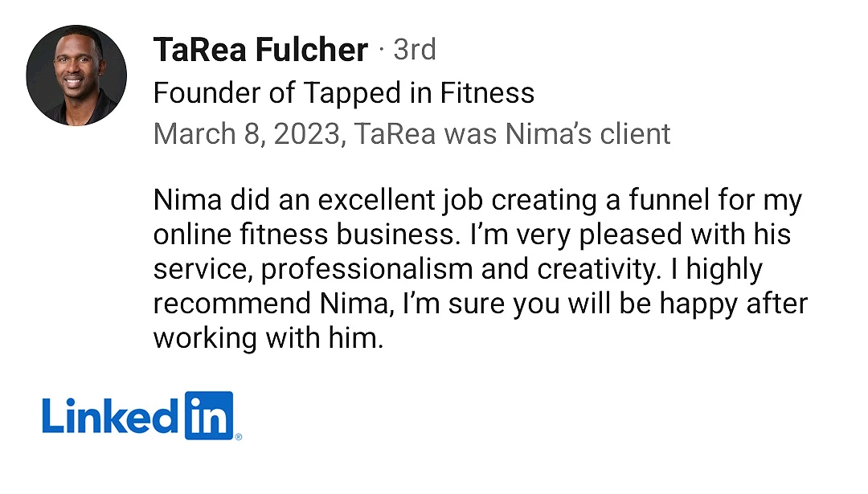Select the 3rd degree connection badge
Viewport: 868px width, 494px height.
tap(415, 50)
